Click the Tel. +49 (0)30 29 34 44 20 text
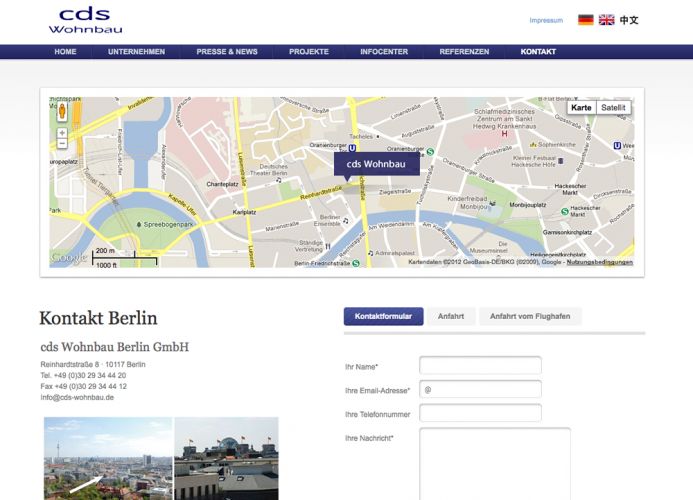The image size is (693, 500). 83,375
